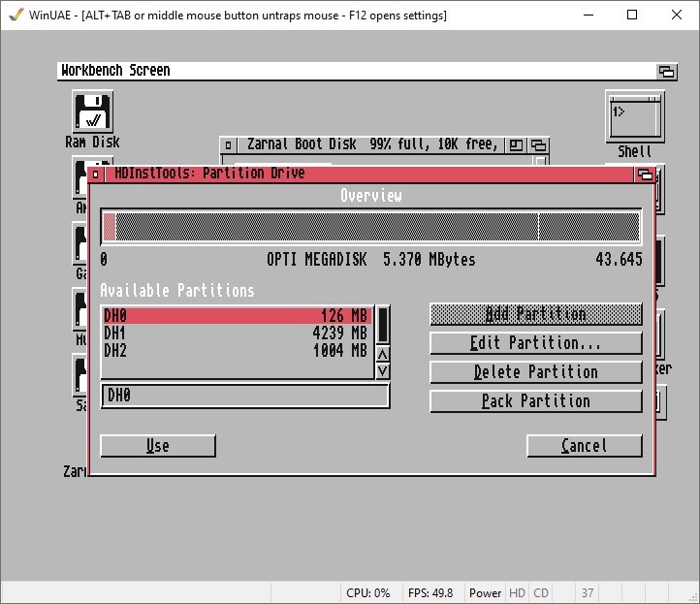This screenshot has width=700, height=604.
Task: Click the Zarnal Boot Disk zoom gadget
Action: click(x=517, y=145)
